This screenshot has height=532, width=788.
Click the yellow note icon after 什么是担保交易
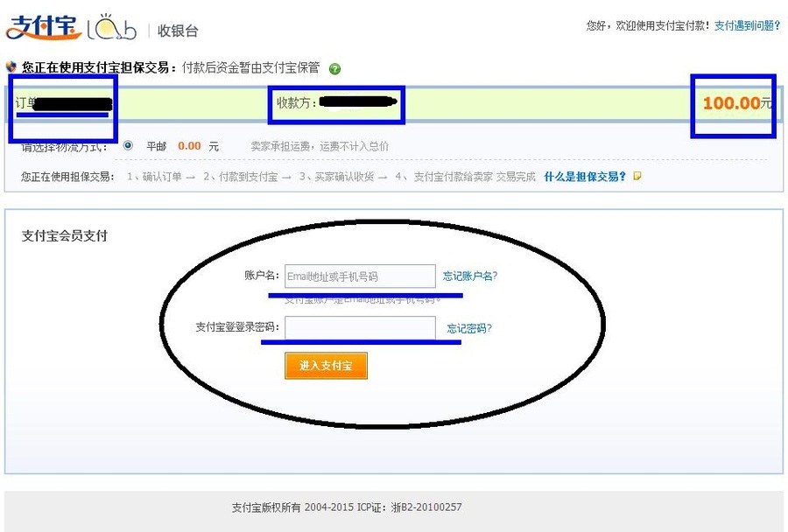[x=637, y=177]
